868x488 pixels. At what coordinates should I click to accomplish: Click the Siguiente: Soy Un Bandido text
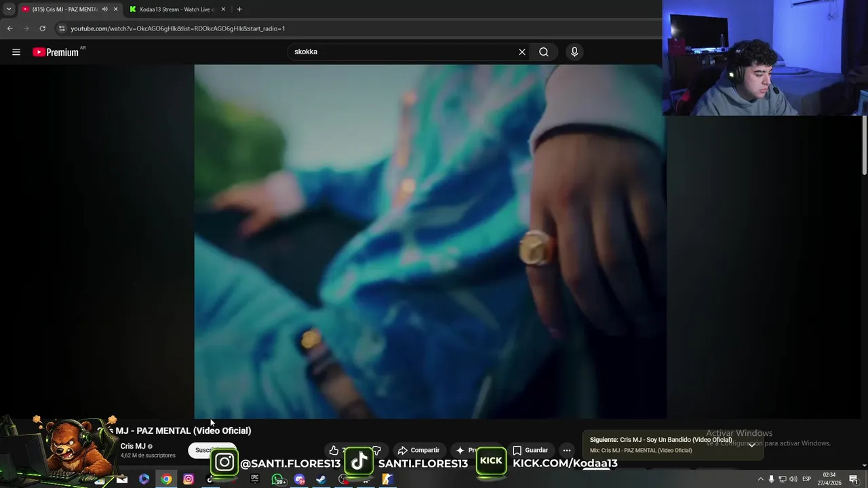click(660, 440)
